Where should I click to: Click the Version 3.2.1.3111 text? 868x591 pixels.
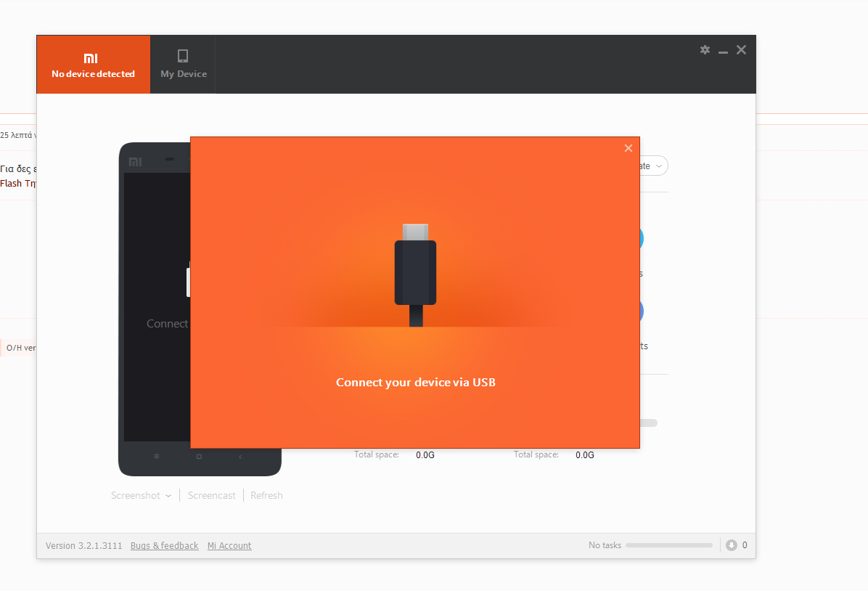(x=83, y=545)
